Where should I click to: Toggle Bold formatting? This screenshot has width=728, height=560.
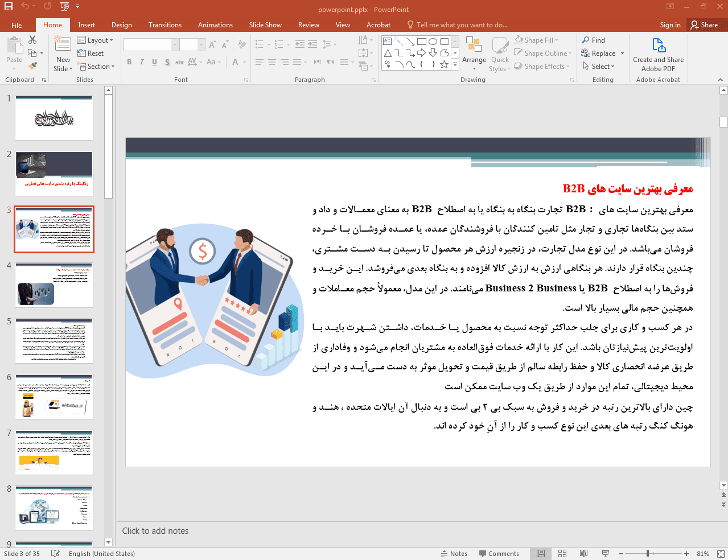[129, 62]
